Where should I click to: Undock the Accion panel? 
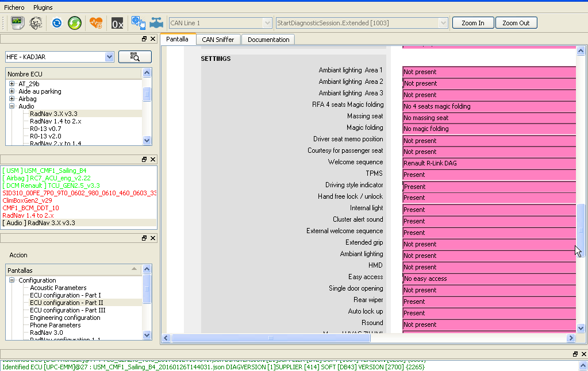[x=144, y=238]
